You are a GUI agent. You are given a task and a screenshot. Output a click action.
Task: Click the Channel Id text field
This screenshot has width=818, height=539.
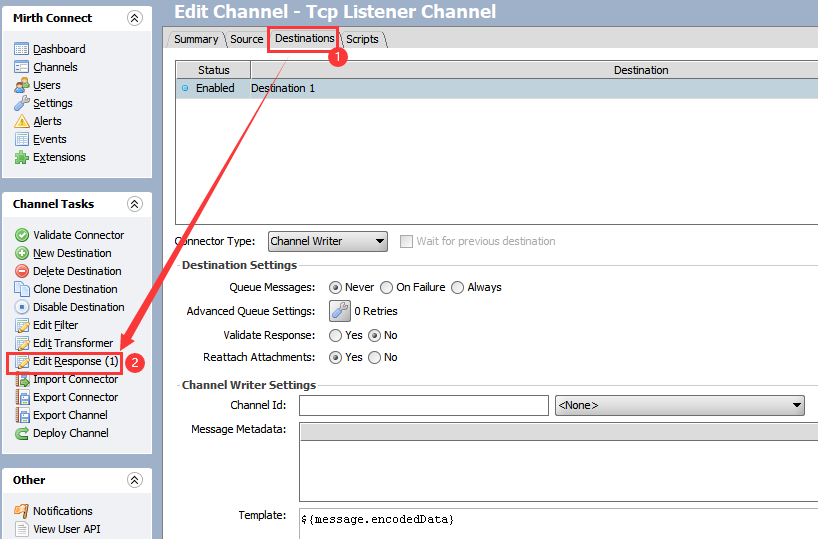(424, 405)
